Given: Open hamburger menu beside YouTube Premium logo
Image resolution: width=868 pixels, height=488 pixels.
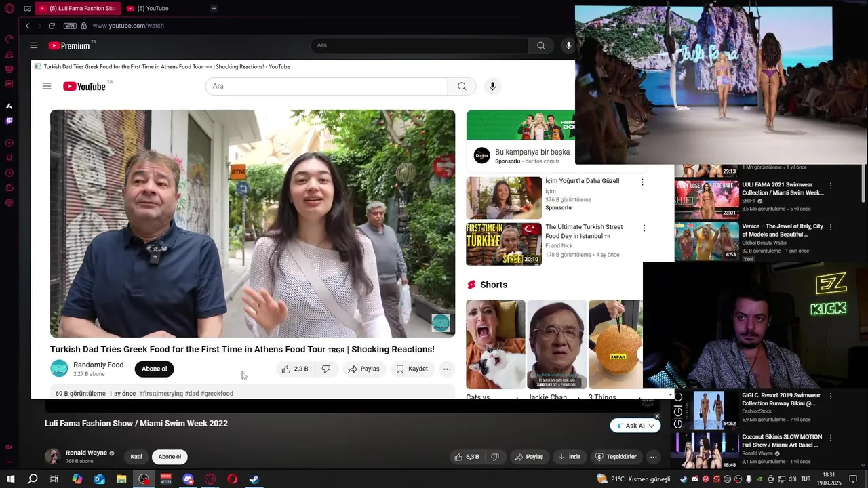Looking at the screenshot, I should (x=33, y=45).
